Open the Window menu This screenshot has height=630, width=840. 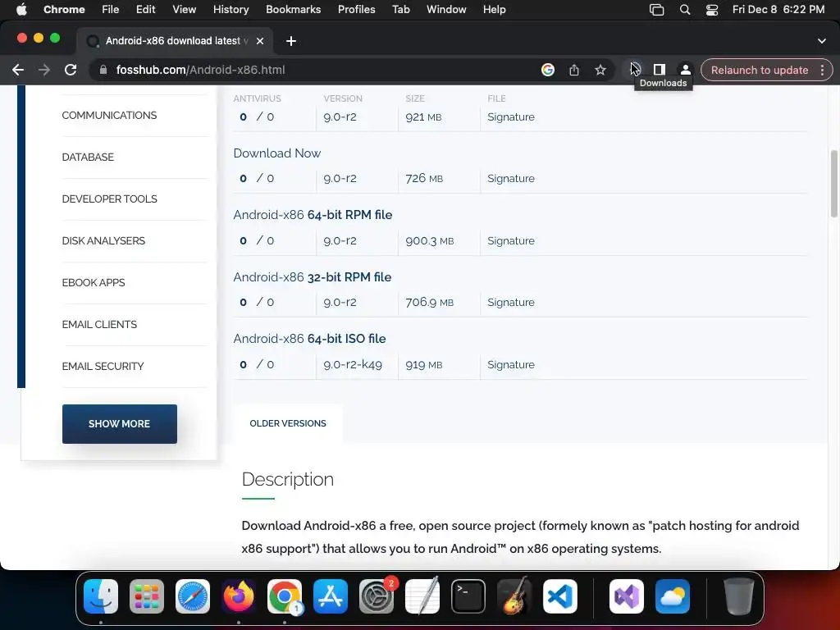(x=446, y=9)
